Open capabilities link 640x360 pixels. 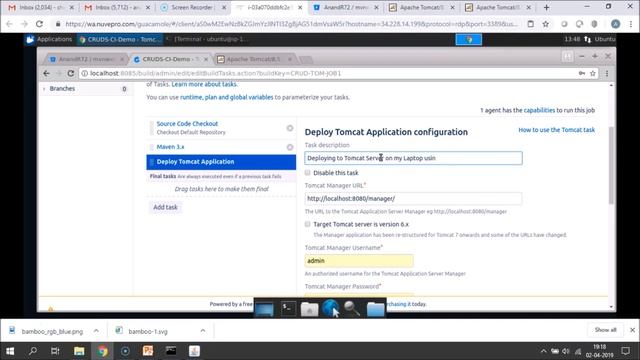click(x=539, y=110)
